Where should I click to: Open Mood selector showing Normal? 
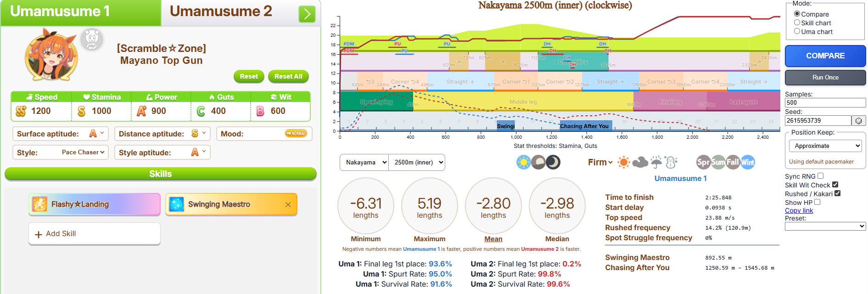coord(264,134)
